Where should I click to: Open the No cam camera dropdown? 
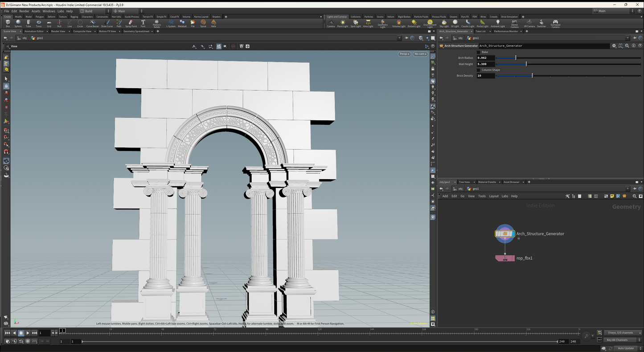click(420, 54)
